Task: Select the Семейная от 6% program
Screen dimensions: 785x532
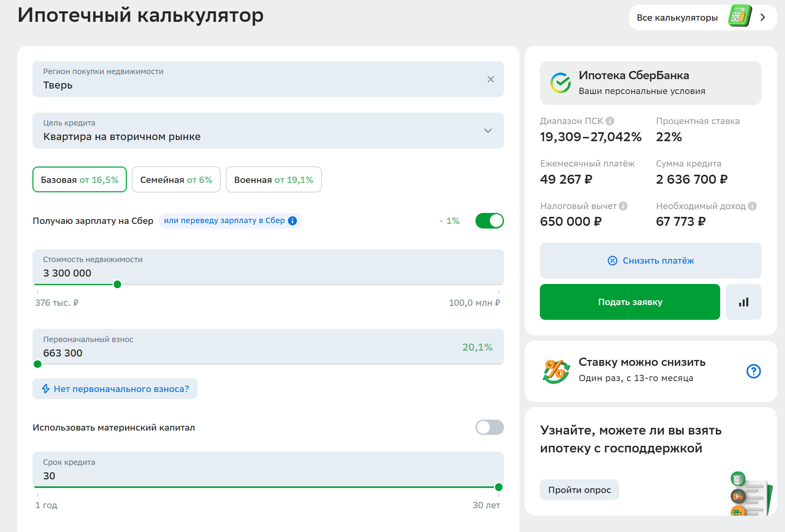Action: pos(176,180)
